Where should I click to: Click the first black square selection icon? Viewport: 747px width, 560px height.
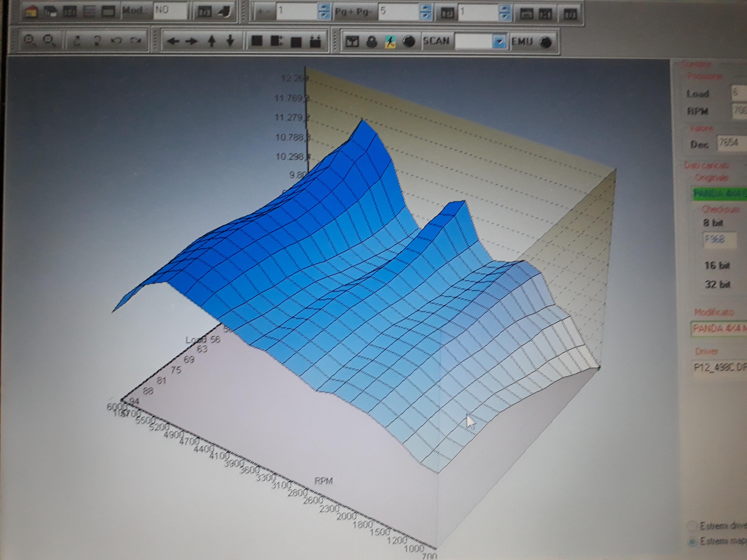tap(257, 41)
